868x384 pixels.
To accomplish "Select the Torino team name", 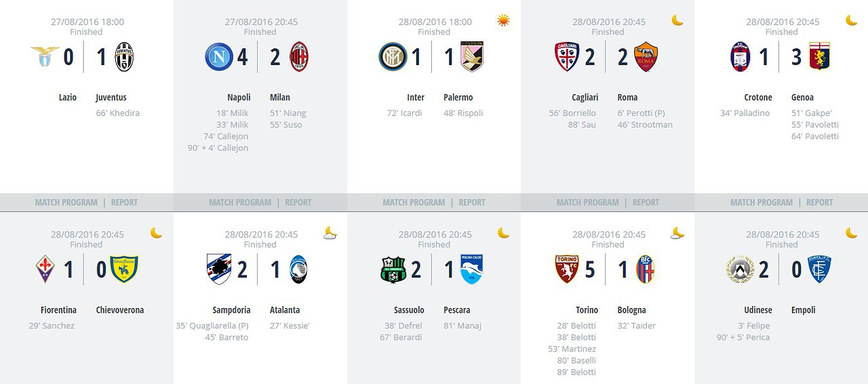I will point(587,310).
